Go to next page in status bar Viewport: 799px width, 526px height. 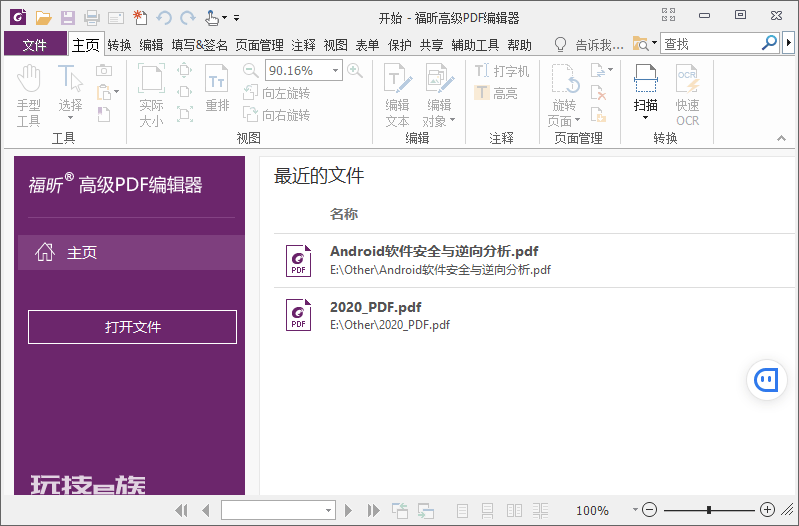pos(349,510)
